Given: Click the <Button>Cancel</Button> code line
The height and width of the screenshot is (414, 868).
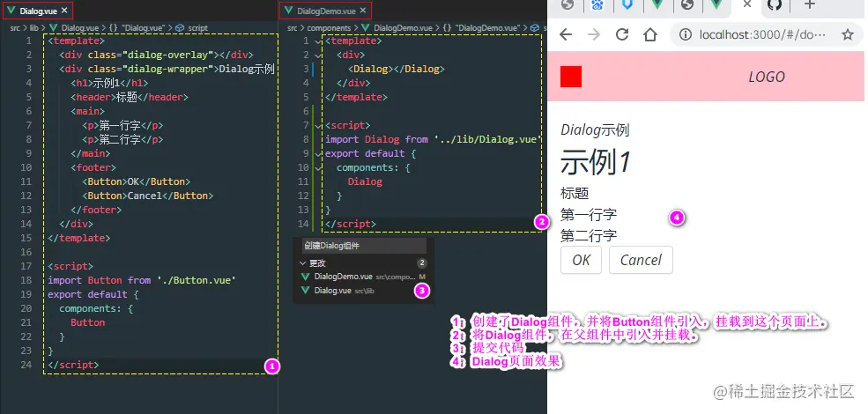Looking at the screenshot, I should coord(147,196).
